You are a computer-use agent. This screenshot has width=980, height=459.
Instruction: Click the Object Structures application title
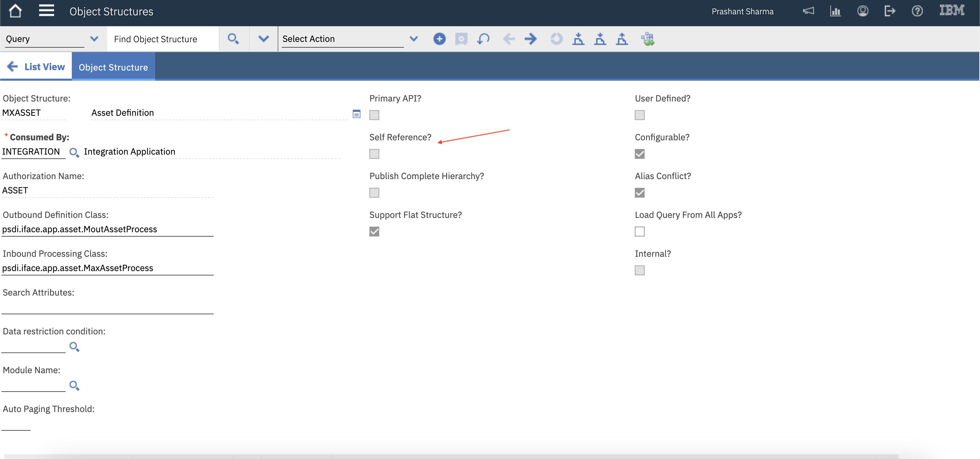tap(112, 12)
